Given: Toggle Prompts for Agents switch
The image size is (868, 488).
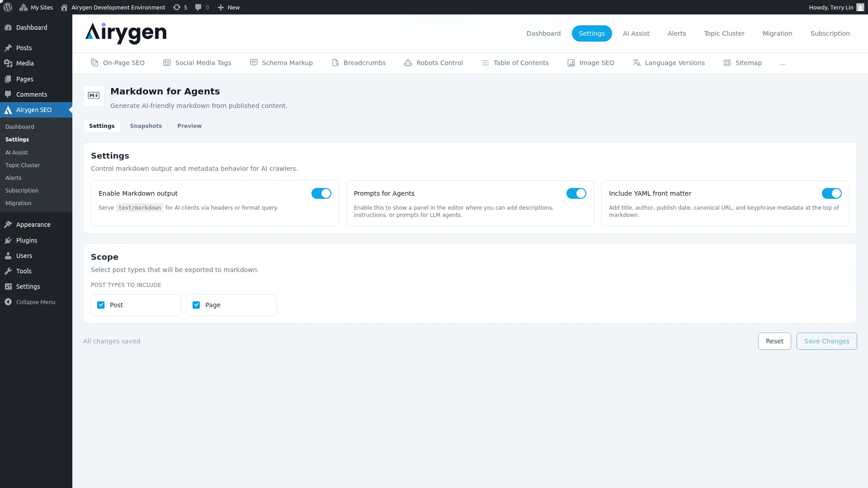Looking at the screenshot, I should [576, 193].
